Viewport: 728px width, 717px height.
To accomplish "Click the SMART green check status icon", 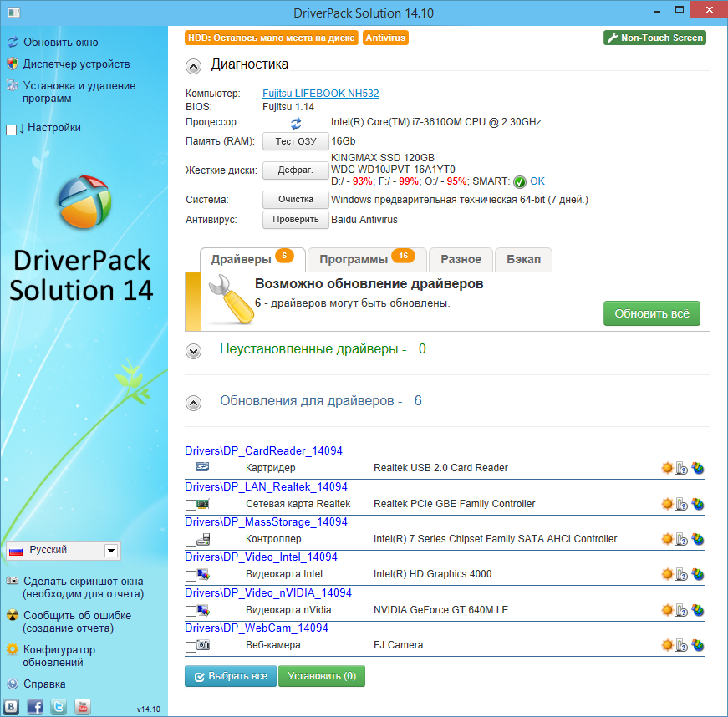I will pos(520,182).
